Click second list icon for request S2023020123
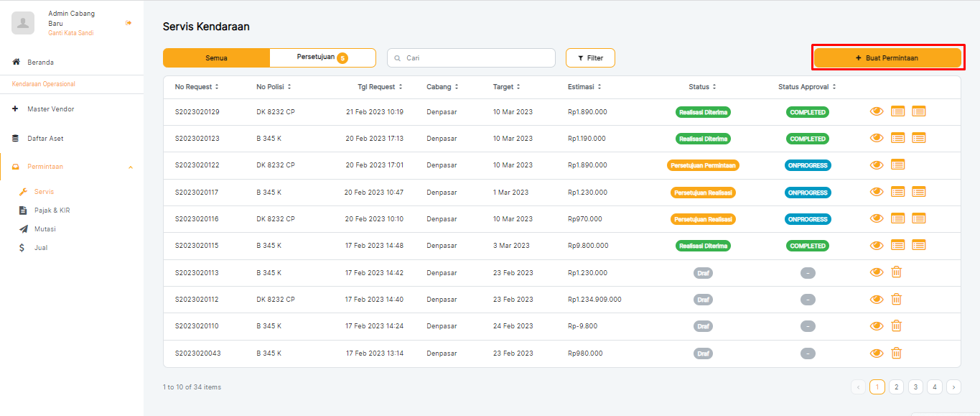Screen dimensions: 980x416 tap(918, 138)
